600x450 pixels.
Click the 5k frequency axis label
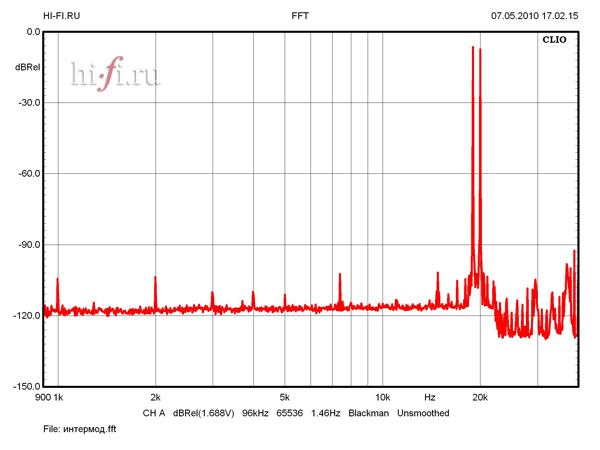[x=284, y=397]
